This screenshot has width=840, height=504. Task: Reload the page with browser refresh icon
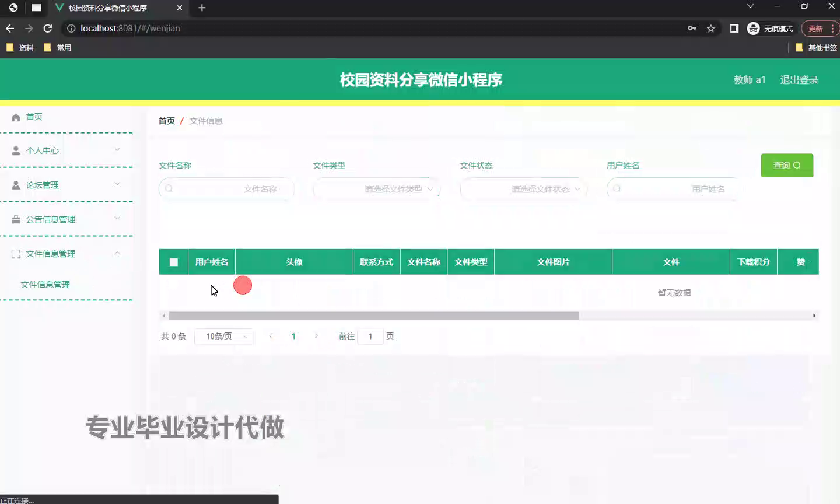[x=48, y=28]
